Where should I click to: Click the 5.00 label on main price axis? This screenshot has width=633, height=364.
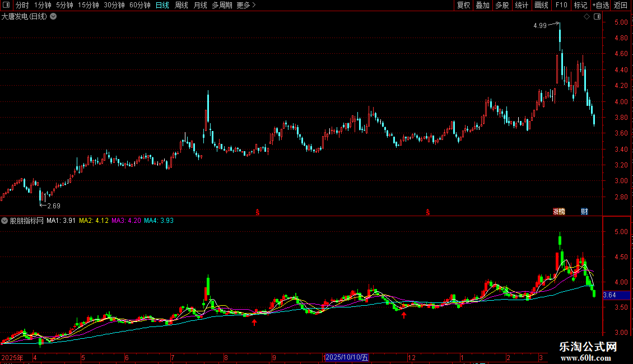point(621,22)
